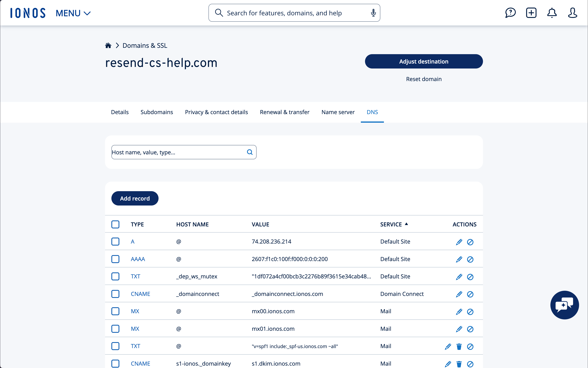Image resolution: width=588 pixels, height=368 pixels.
Task: Disable the v=spf1 TXT record
Action: tap(470, 346)
